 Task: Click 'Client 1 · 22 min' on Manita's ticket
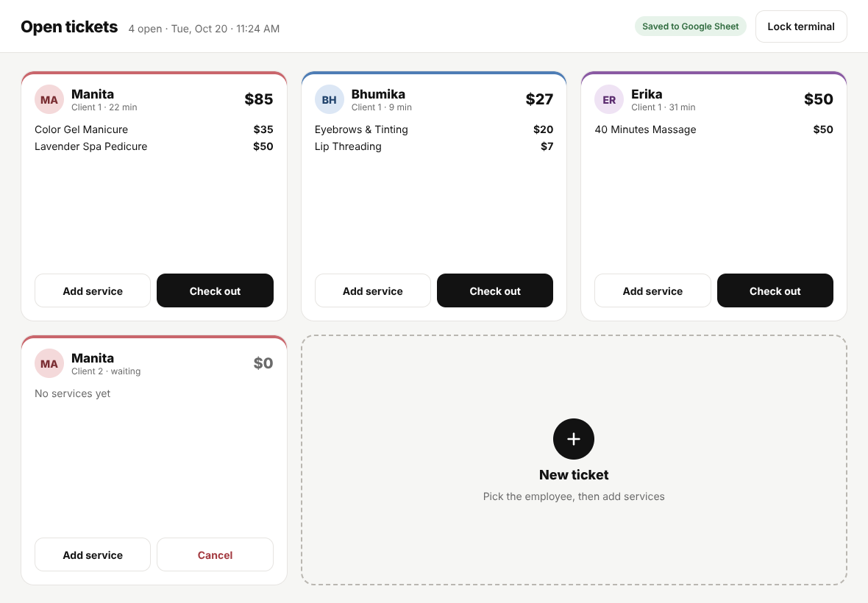(104, 107)
